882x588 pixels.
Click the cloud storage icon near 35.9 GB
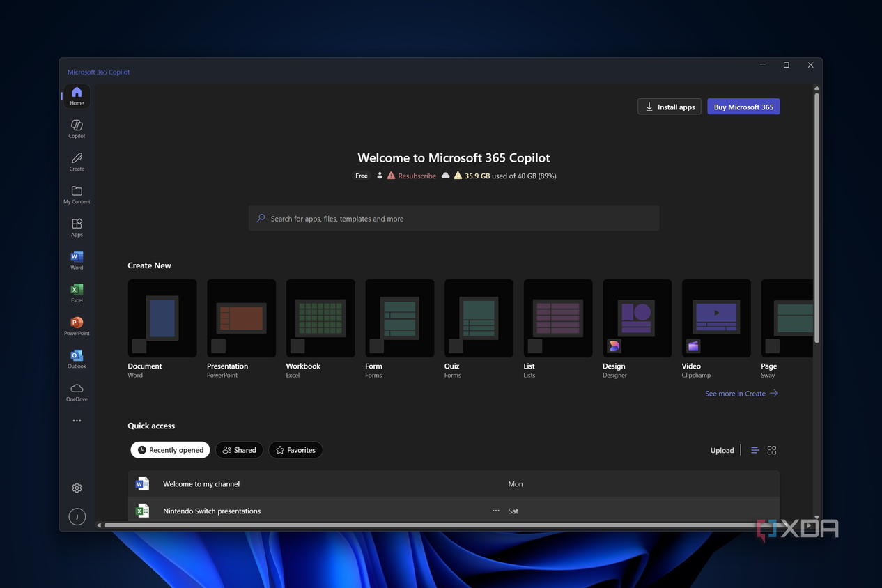[x=445, y=176]
